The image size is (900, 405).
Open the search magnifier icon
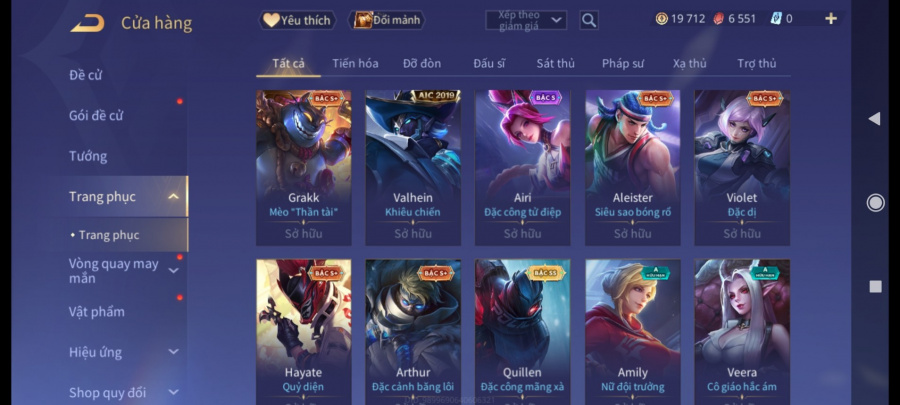click(x=588, y=21)
